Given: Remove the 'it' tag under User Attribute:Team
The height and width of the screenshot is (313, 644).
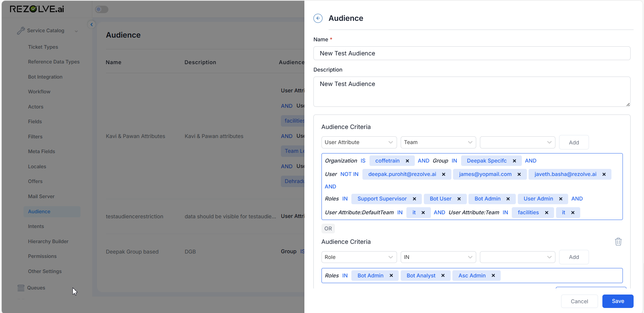Looking at the screenshot, I should [573, 213].
